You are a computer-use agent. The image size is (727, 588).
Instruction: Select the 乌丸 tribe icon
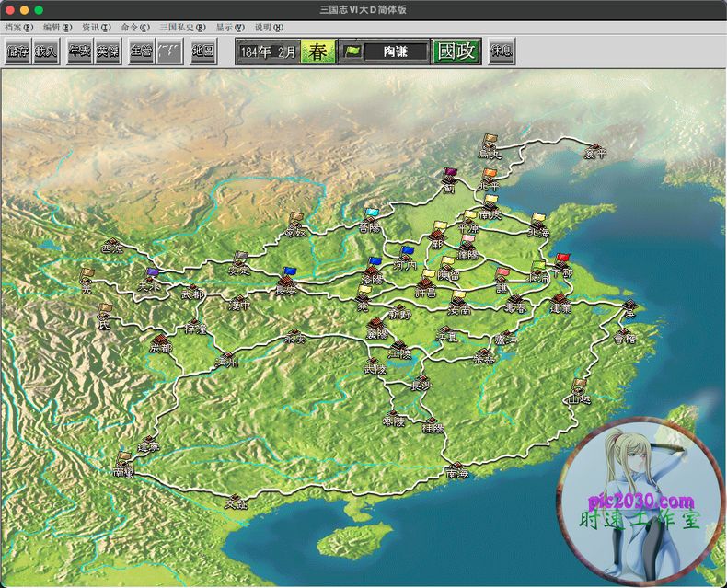490,146
